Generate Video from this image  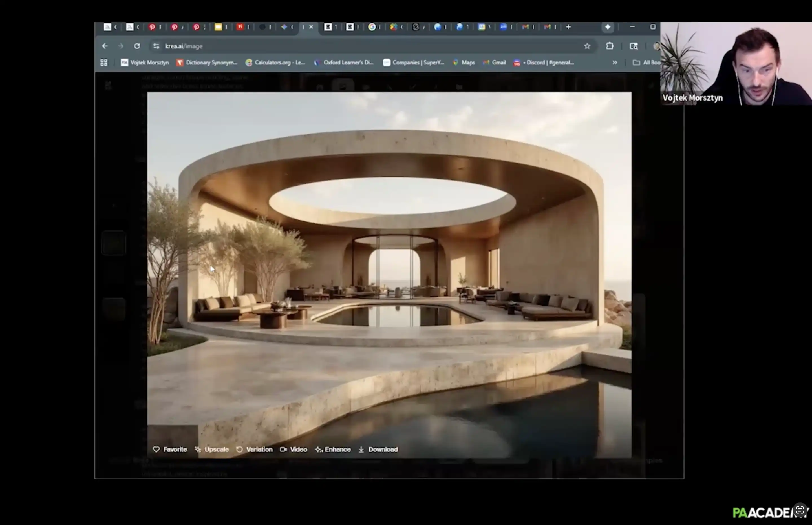tap(294, 449)
